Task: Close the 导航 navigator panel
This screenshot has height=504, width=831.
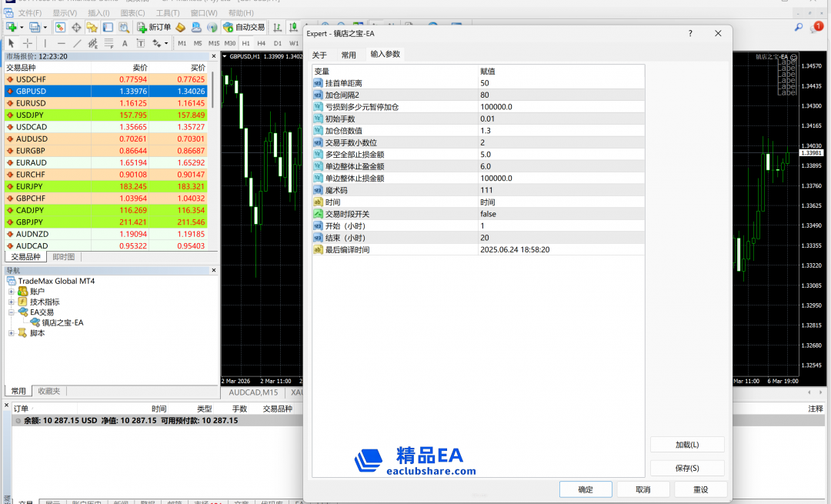Action: coord(215,270)
